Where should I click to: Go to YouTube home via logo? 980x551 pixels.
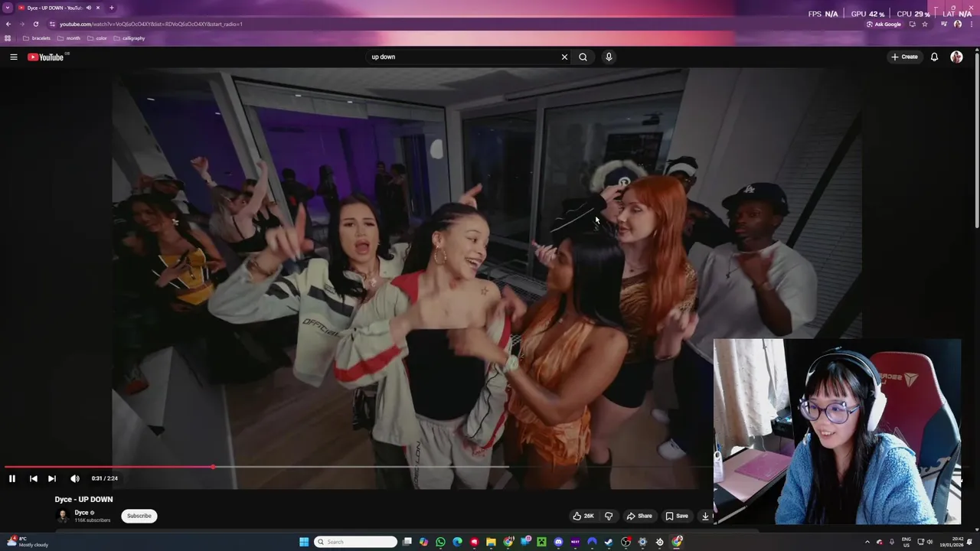(x=46, y=57)
